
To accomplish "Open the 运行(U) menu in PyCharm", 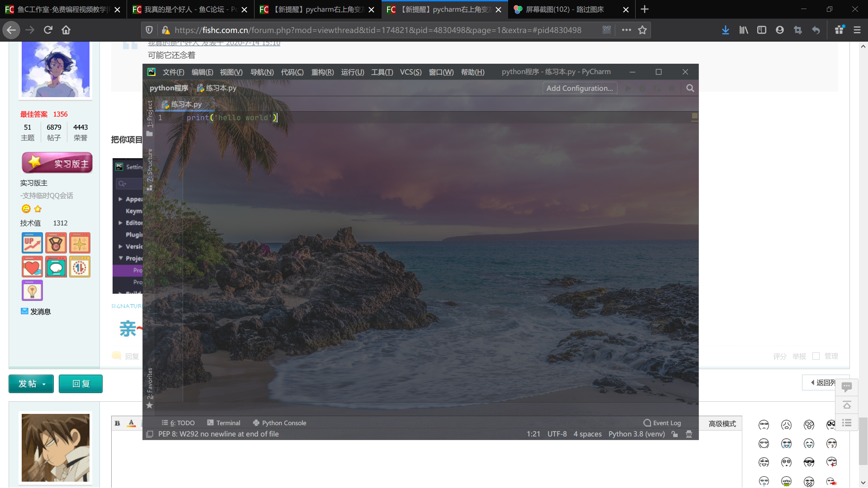I will pos(353,72).
